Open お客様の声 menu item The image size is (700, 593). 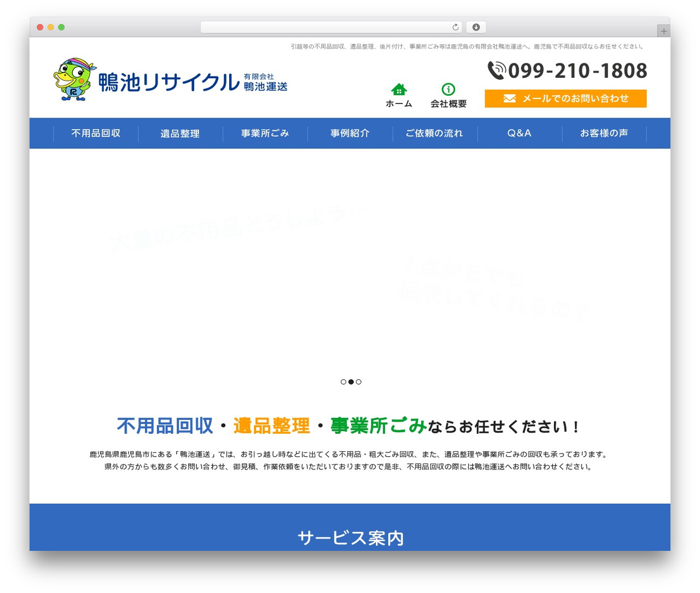tap(604, 133)
